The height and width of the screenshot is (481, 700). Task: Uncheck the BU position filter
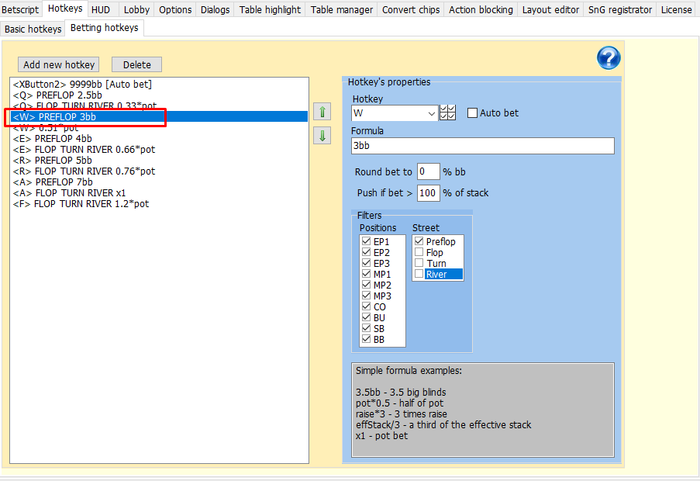[x=366, y=318]
